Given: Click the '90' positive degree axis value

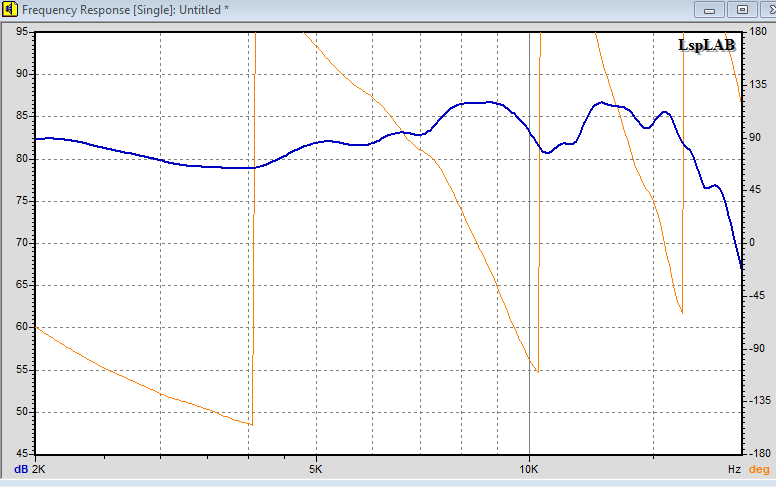Looking at the screenshot, I should (755, 137).
